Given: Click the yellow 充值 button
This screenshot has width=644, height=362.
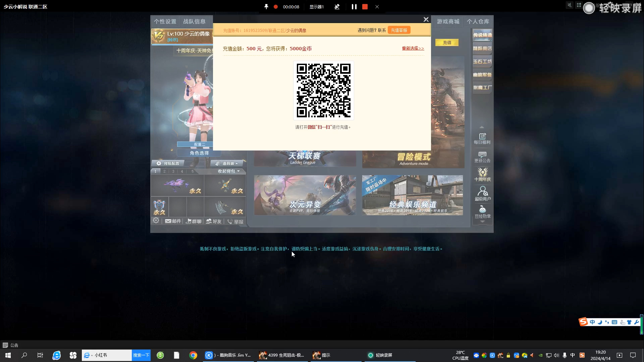Looking at the screenshot, I should pos(447,43).
